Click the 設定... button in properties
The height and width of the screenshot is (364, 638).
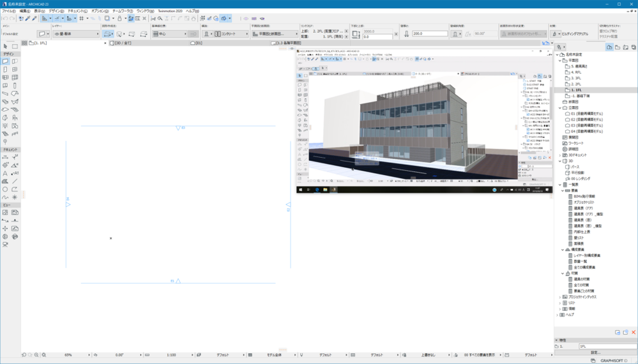coord(596,353)
